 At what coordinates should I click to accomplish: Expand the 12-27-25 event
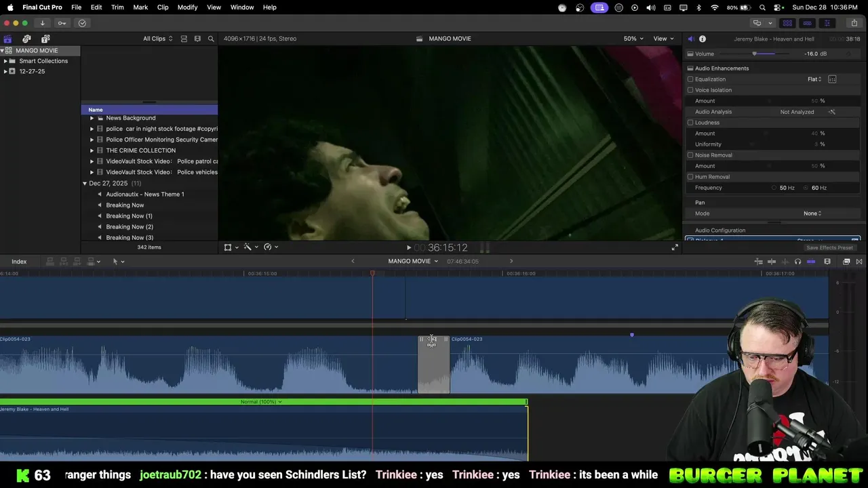tap(5, 71)
